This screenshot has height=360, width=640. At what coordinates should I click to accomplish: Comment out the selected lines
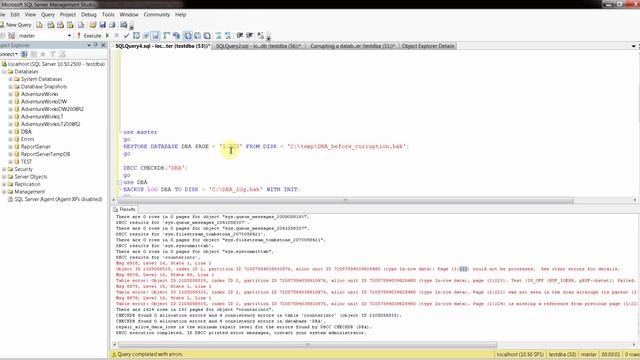[x=218, y=36]
